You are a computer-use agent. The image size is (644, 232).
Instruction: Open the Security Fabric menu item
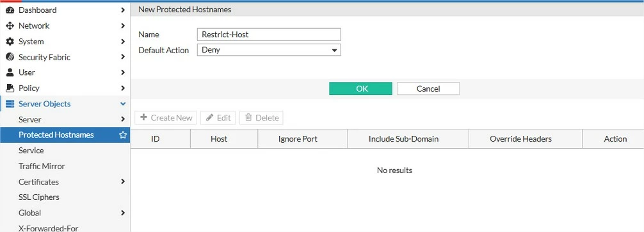65,57
